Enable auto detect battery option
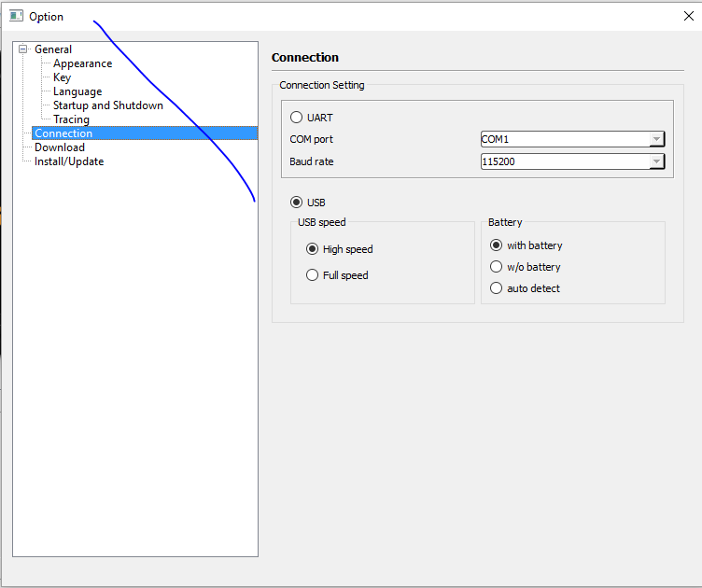The width and height of the screenshot is (702, 588). click(497, 288)
